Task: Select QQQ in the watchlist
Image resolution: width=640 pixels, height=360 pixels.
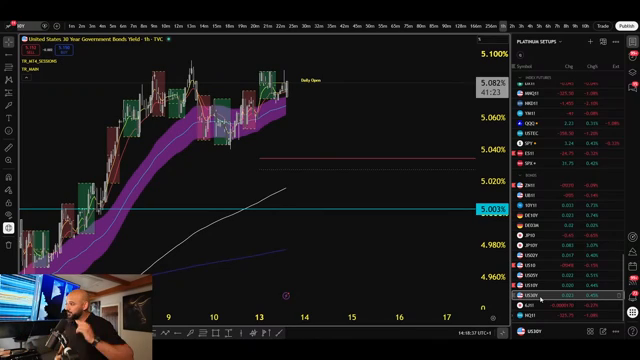Action: click(x=567, y=123)
